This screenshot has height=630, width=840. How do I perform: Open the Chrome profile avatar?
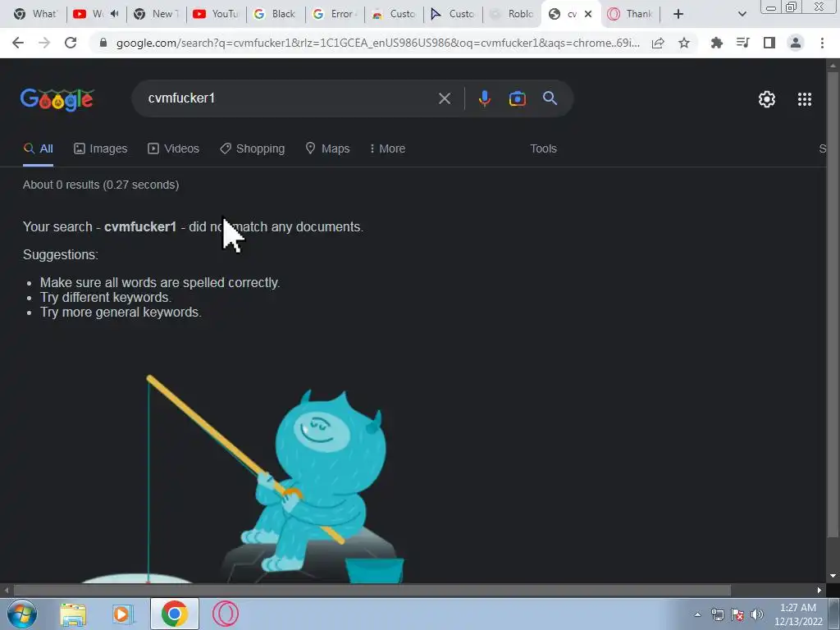[x=796, y=43]
